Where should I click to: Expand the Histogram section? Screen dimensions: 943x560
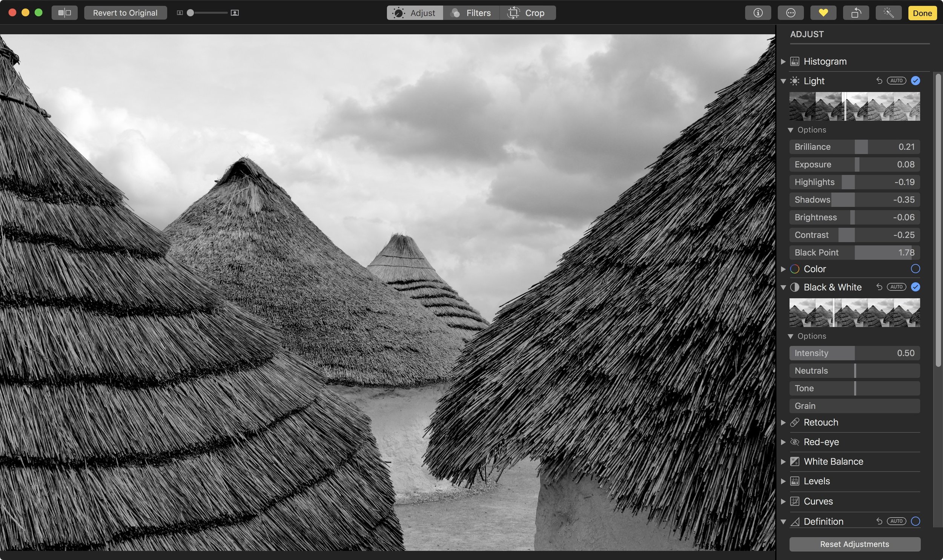click(783, 61)
